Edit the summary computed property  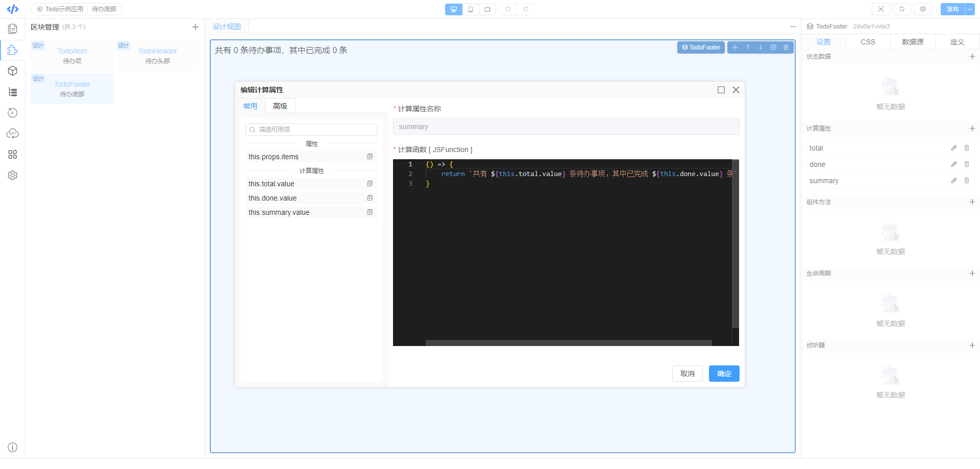coord(954,181)
